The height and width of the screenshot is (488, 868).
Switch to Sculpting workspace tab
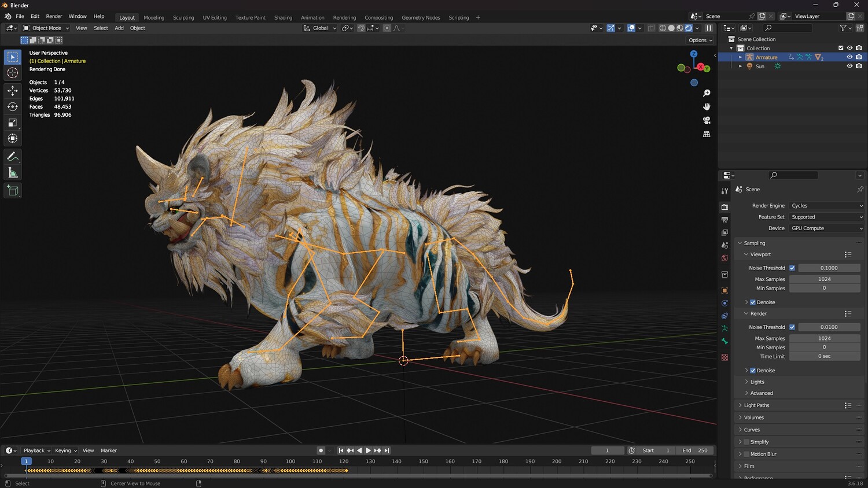(x=183, y=17)
